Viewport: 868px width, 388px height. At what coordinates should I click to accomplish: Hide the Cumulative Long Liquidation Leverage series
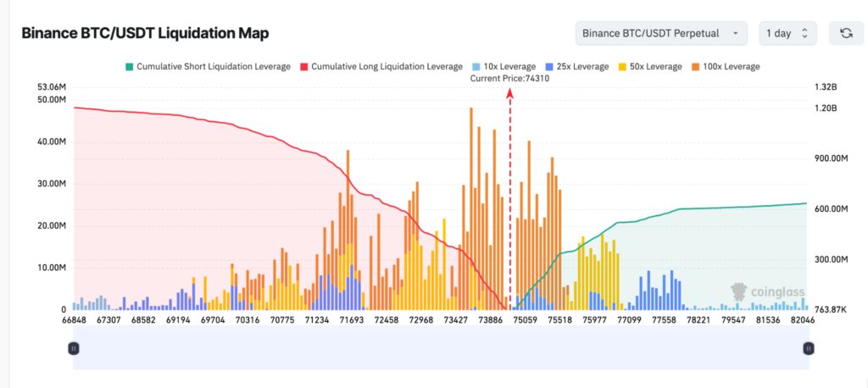tap(387, 66)
